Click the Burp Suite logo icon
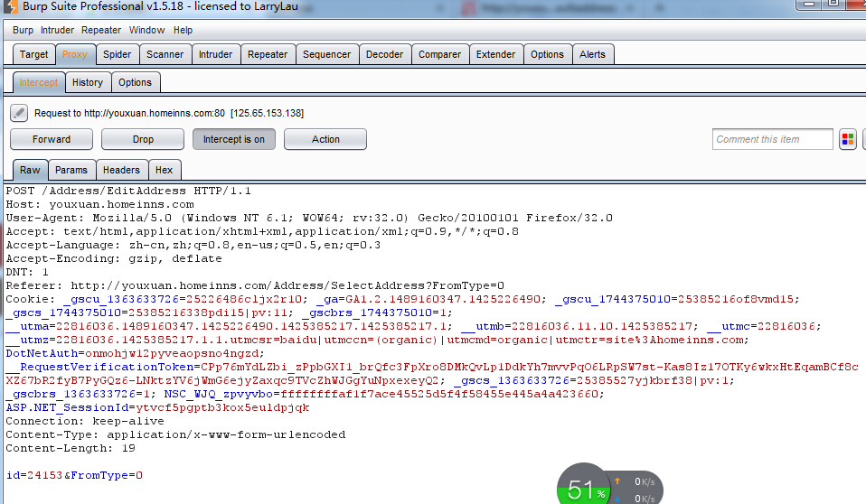 pyautogui.click(x=11, y=6)
